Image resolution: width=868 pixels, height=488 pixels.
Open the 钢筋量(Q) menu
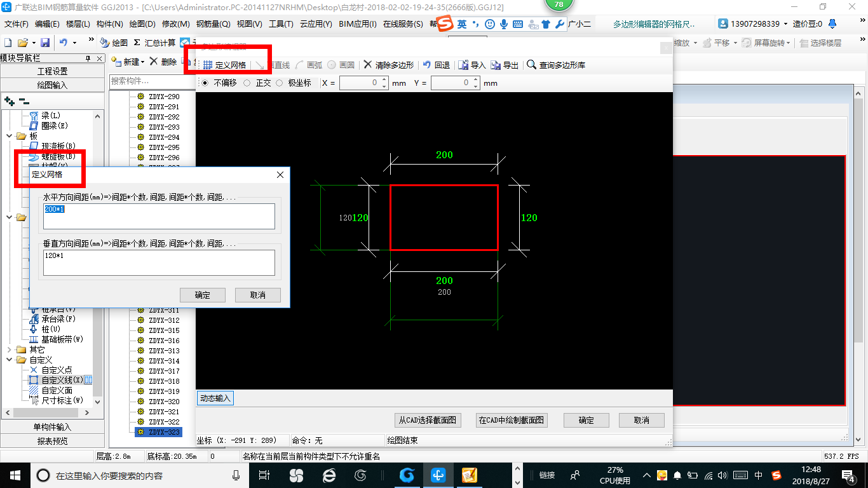[x=213, y=24]
